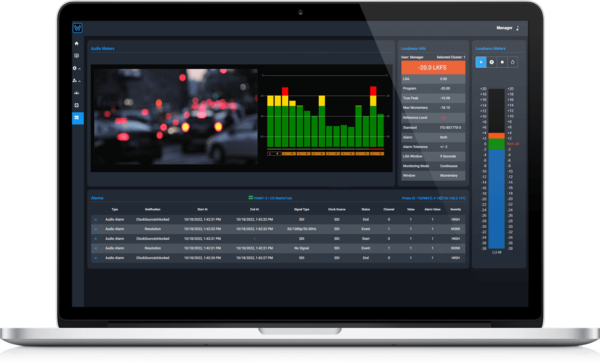Click the Status cell reading Start

click(366, 238)
